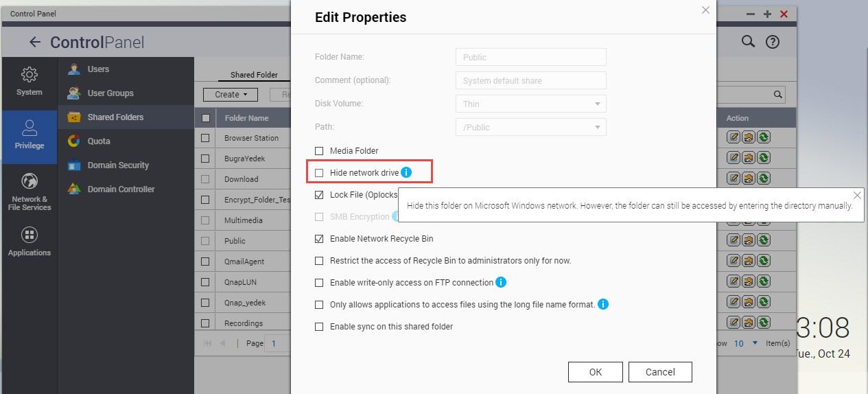Show info for long file name format
868x394 pixels.
(604, 303)
